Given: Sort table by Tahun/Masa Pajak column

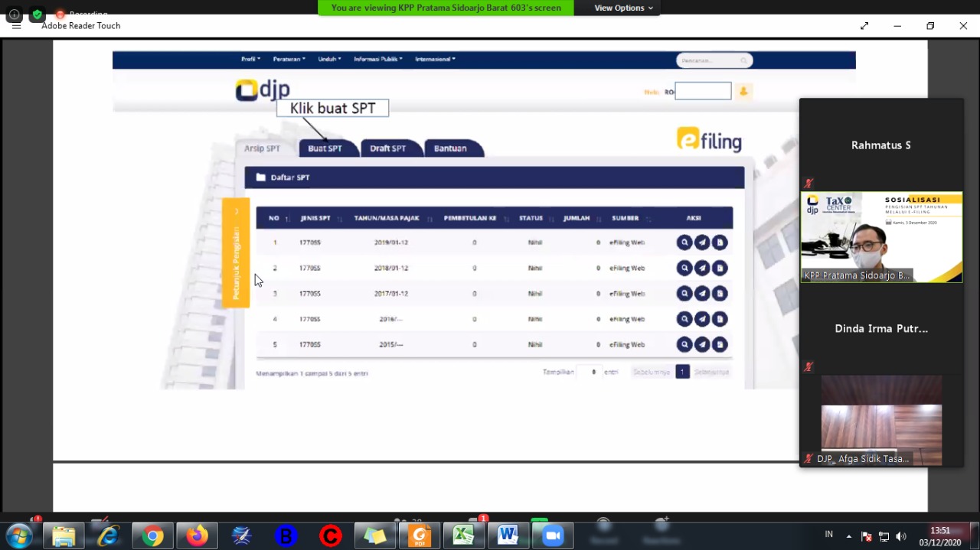Looking at the screenshot, I should point(387,218).
